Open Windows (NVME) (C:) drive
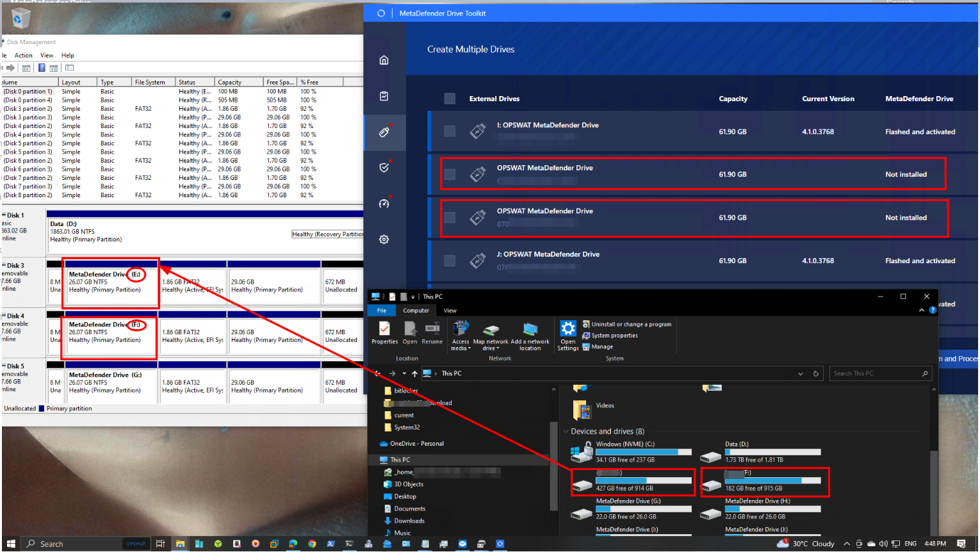 tap(631, 451)
